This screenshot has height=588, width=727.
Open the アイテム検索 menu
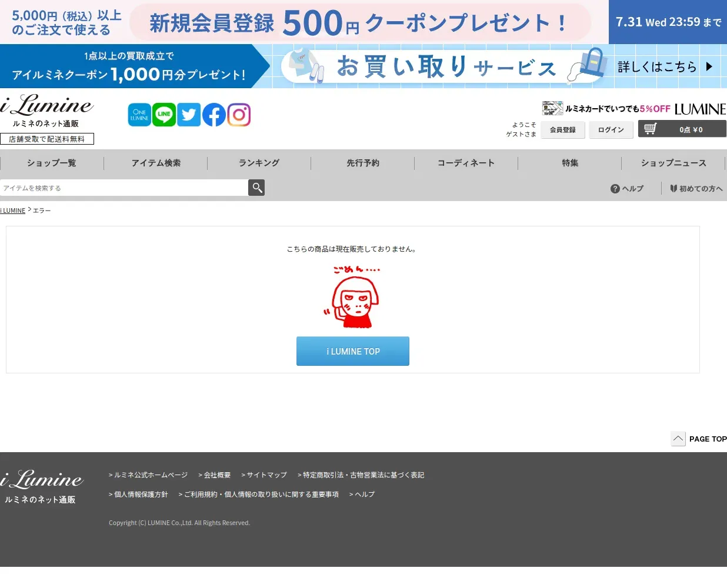(x=156, y=163)
